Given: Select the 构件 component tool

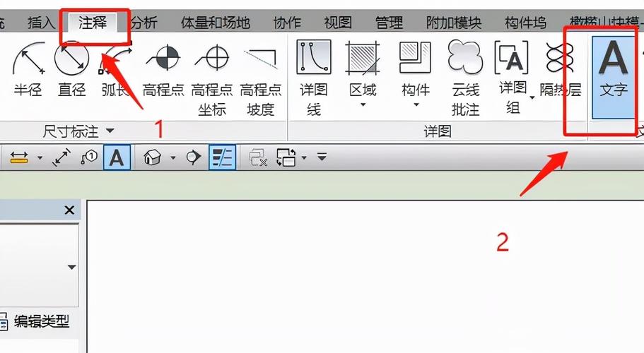Looking at the screenshot, I should point(416,70).
